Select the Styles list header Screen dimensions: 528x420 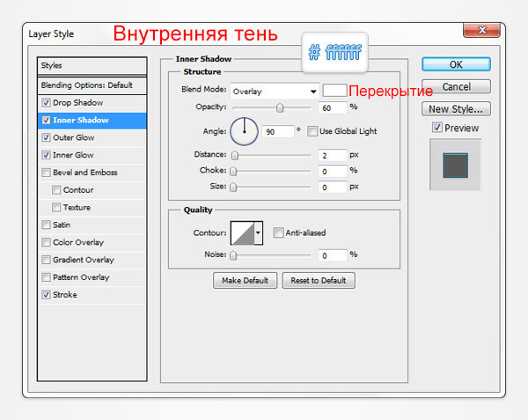pos(92,66)
